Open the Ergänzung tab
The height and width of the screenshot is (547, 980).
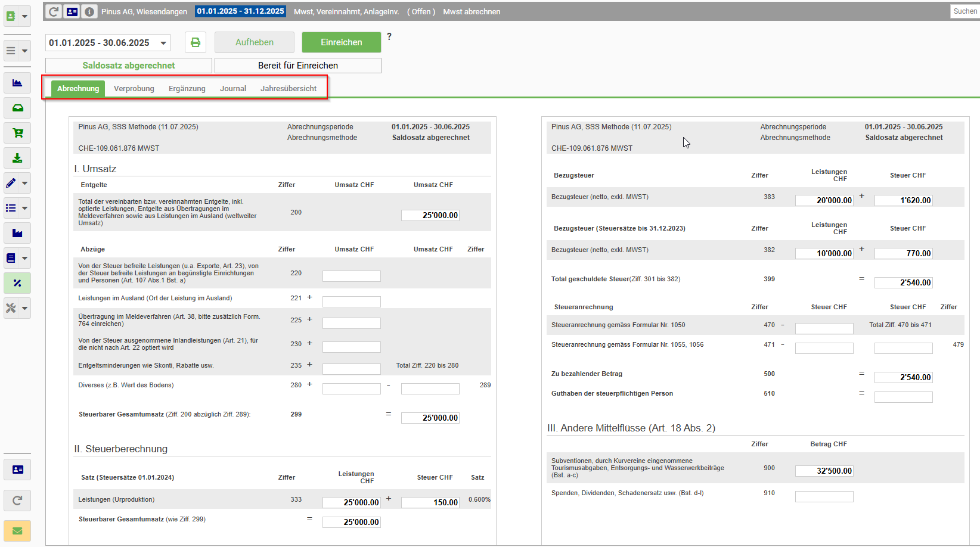point(187,88)
